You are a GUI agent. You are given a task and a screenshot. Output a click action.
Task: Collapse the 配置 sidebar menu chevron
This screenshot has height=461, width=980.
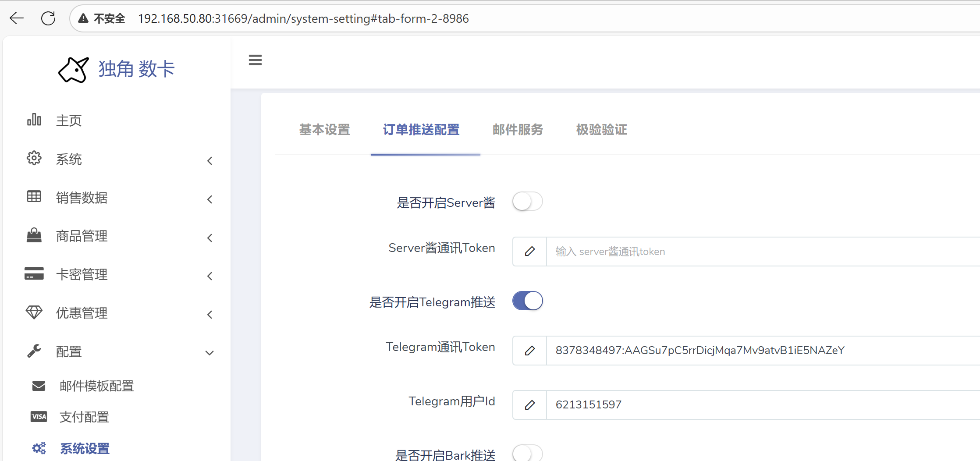coord(209,353)
